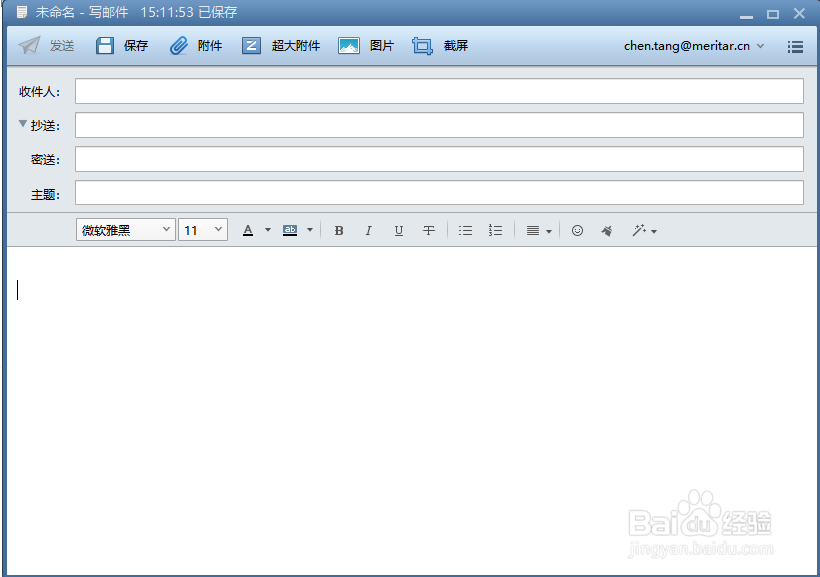
Task: Insert a numbered list
Action: 495,230
